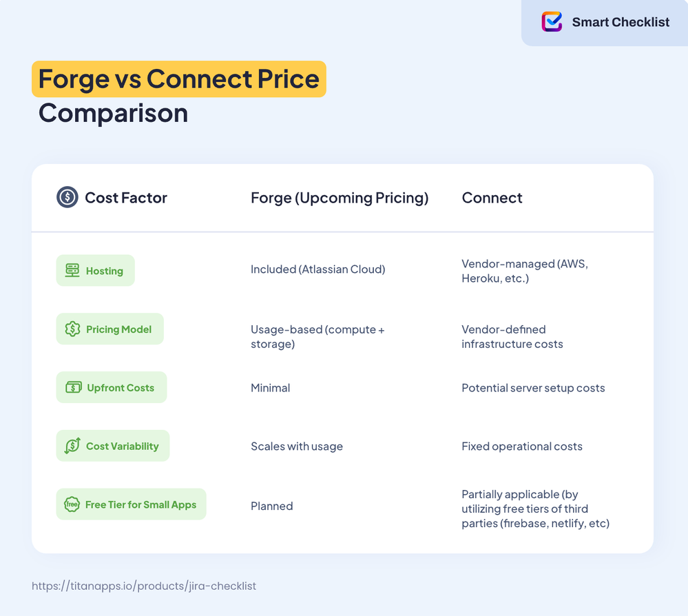688x616 pixels.
Task: Click the Smart Checklist brand name text
Action: [621, 22]
